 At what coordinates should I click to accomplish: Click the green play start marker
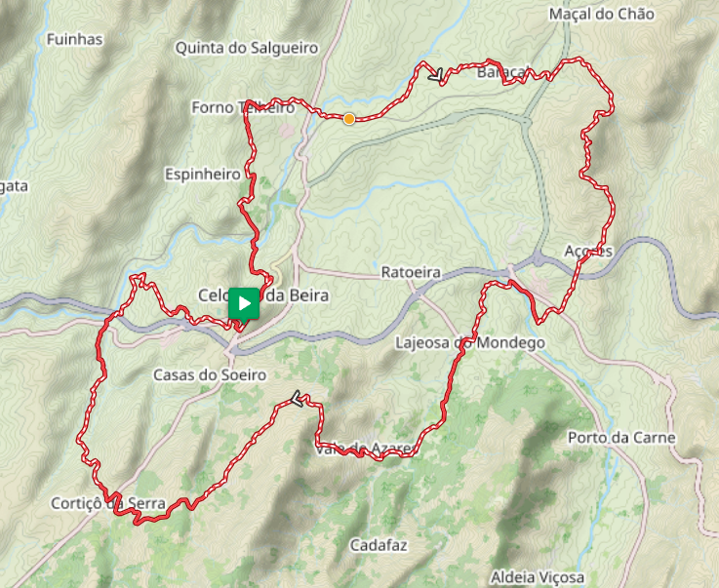click(244, 304)
